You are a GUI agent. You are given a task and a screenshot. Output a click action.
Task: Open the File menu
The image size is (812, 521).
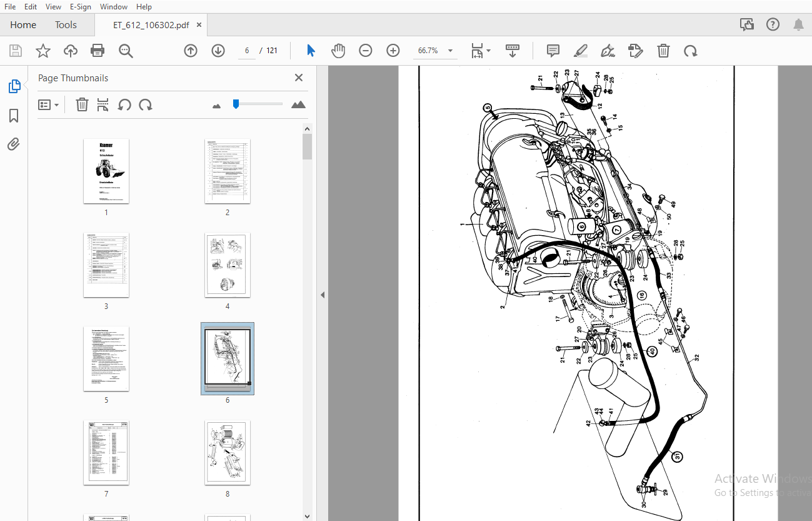click(x=11, y=7)
